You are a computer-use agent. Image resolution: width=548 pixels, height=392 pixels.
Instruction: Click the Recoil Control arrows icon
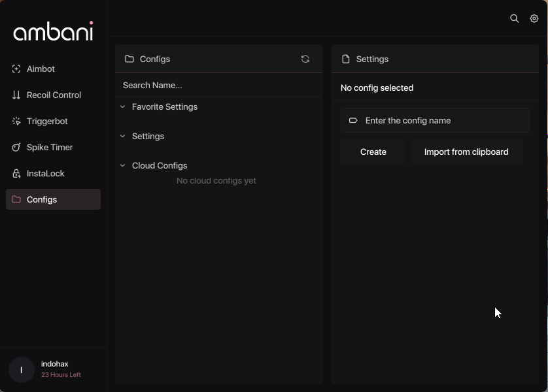(16, 95)
